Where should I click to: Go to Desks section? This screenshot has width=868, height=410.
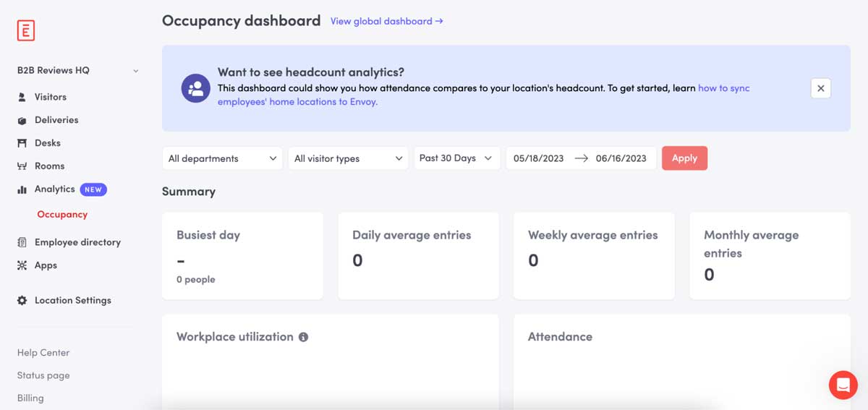coord(47,143)
